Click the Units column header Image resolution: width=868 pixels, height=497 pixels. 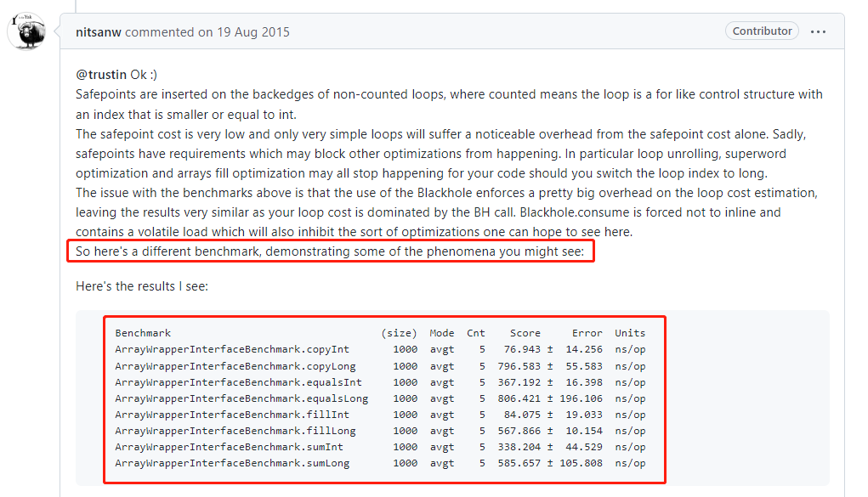(630, 333)
